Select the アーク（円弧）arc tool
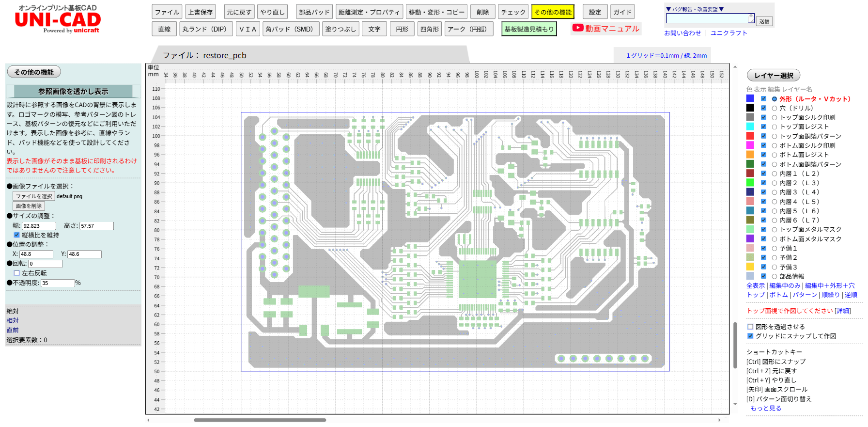This screenshot has width=868, height=427. (x=467, y=29)
